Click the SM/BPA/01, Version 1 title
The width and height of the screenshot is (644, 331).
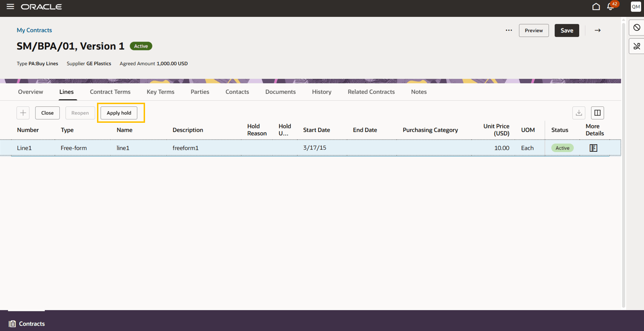coord(70,46)
